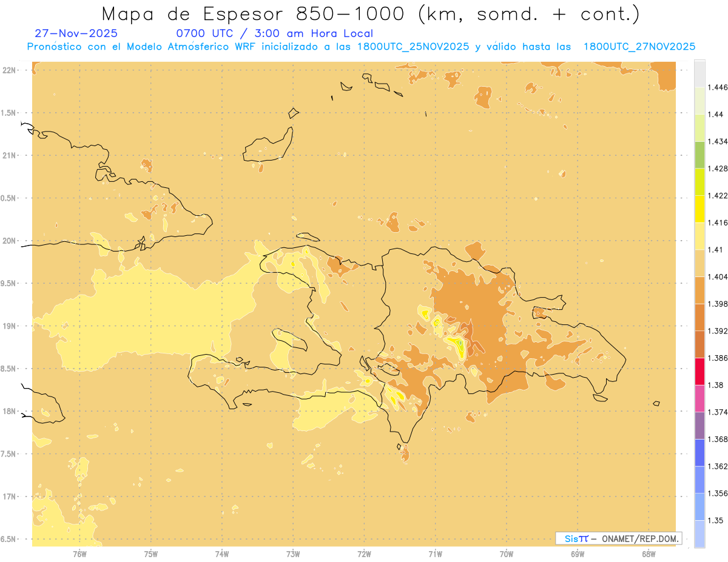Click the '70W' longitude label
The image size is (728, 562).
tap(507, 554)
